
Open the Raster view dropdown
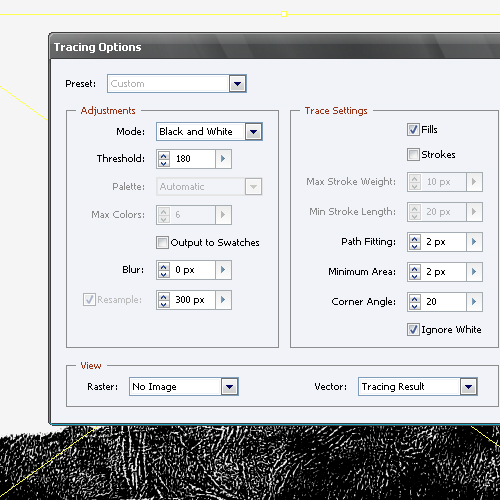point(230,387)
